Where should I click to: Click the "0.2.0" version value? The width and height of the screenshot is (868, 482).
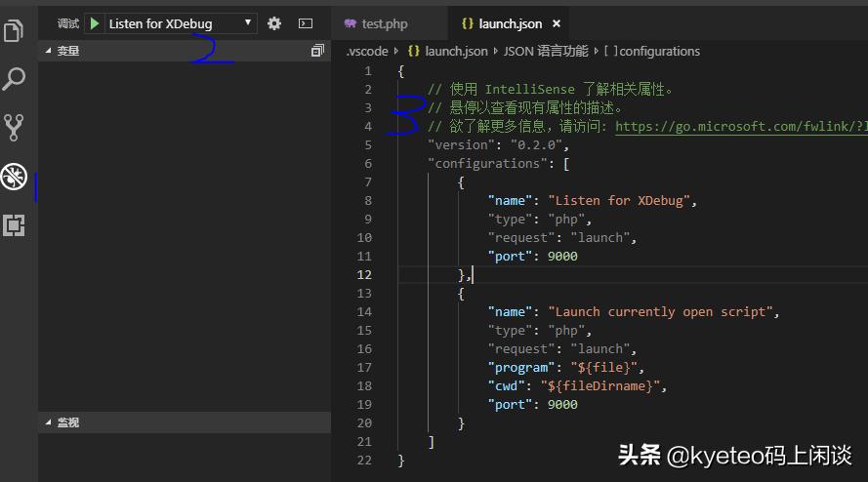pyautogui.click(x=536, y=145)
